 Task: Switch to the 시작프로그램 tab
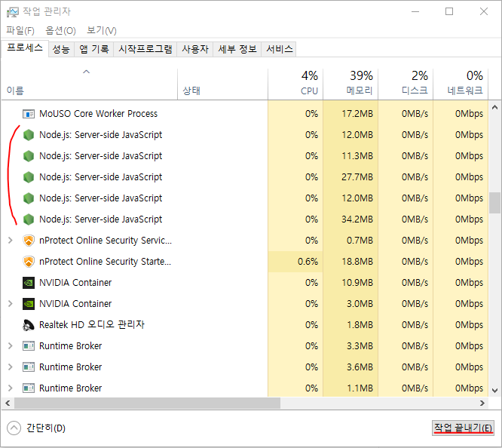tap(145, 49)
